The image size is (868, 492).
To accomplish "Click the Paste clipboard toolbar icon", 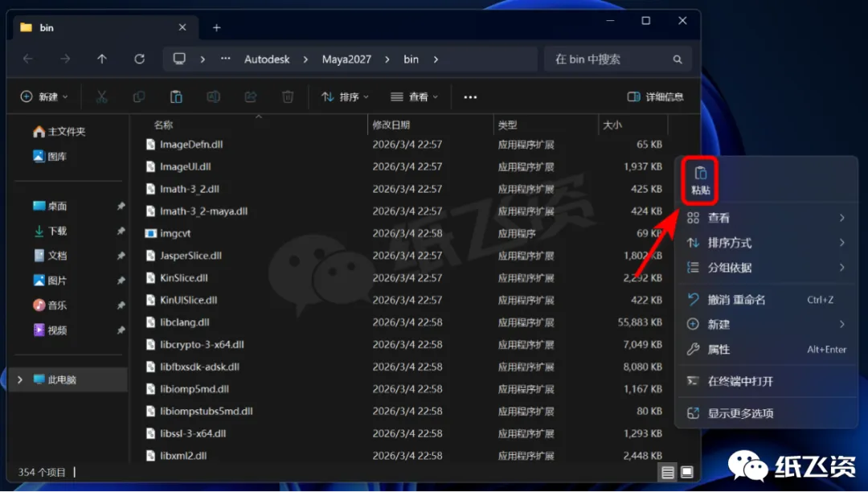I will coord(176,96).
